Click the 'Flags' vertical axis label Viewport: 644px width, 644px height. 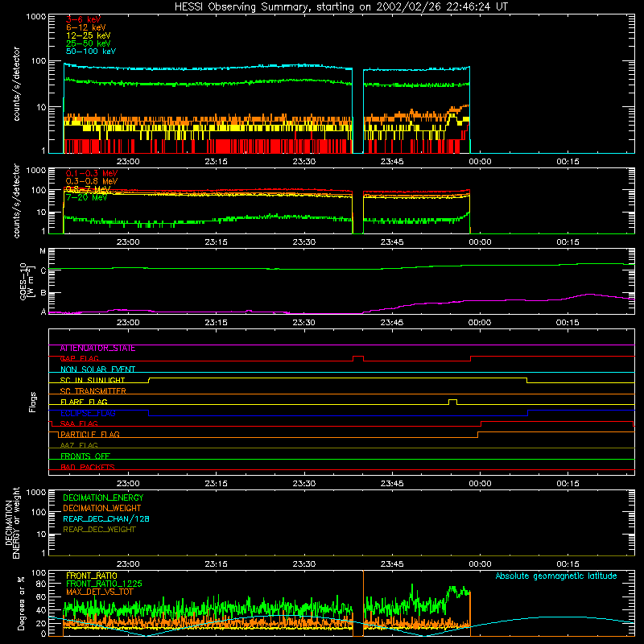tap(32, 402)
